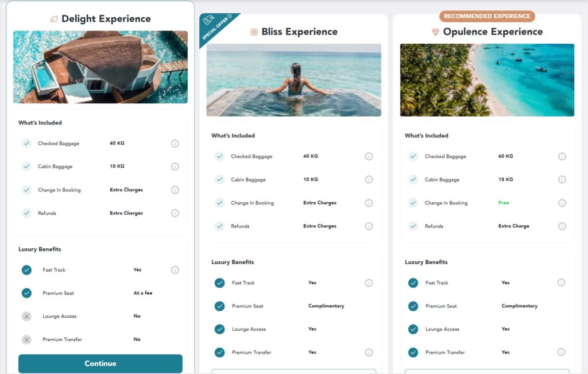The height and width of the screenshot is (374, 588).
Task: Click info icon for Bliss Change In Booking
Action: tap(369, 203)
